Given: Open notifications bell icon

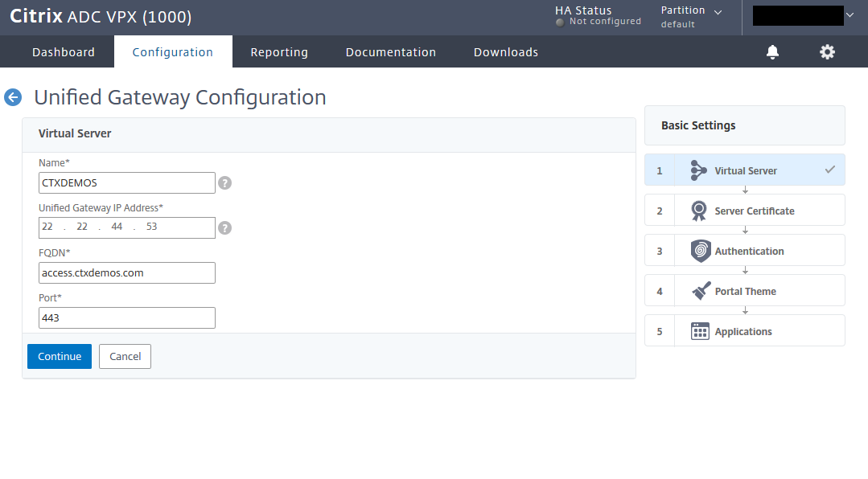Looking at the screenshot, I should click(772, 52).
